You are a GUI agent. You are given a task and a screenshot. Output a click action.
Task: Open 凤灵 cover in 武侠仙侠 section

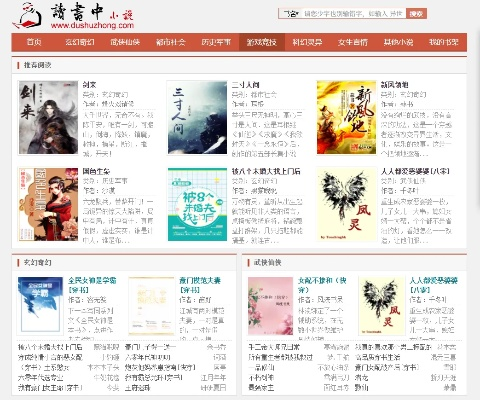coord(382,305)
